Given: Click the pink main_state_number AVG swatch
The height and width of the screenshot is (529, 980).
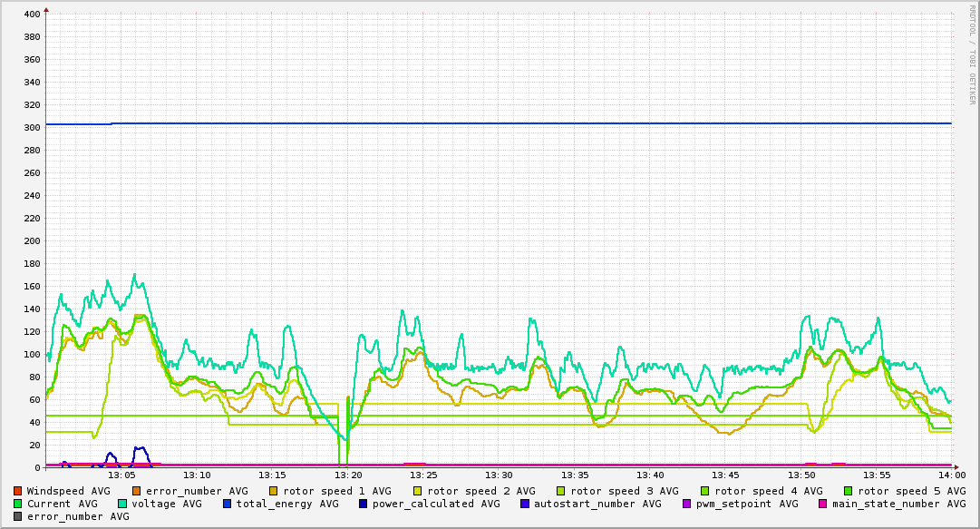Looking at the screenshot, I should pyautogui.click(x=823, y=504).
